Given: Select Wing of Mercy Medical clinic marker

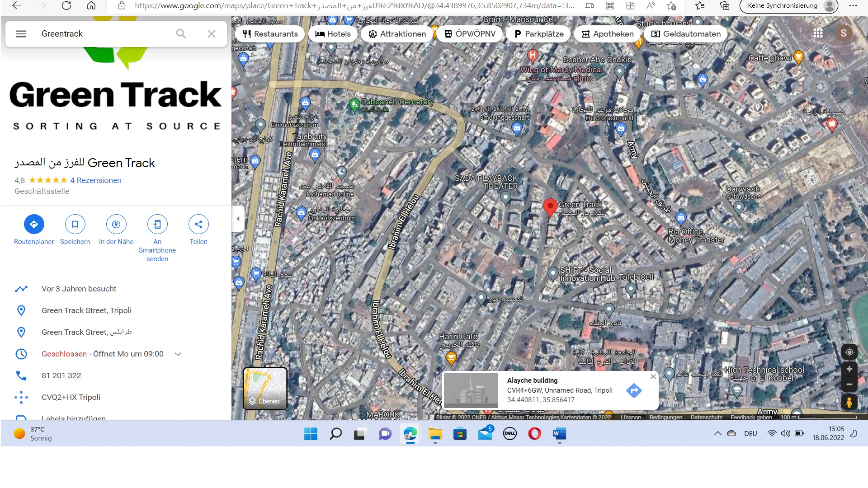Looking at the screenshot, I should click(533, 56).
